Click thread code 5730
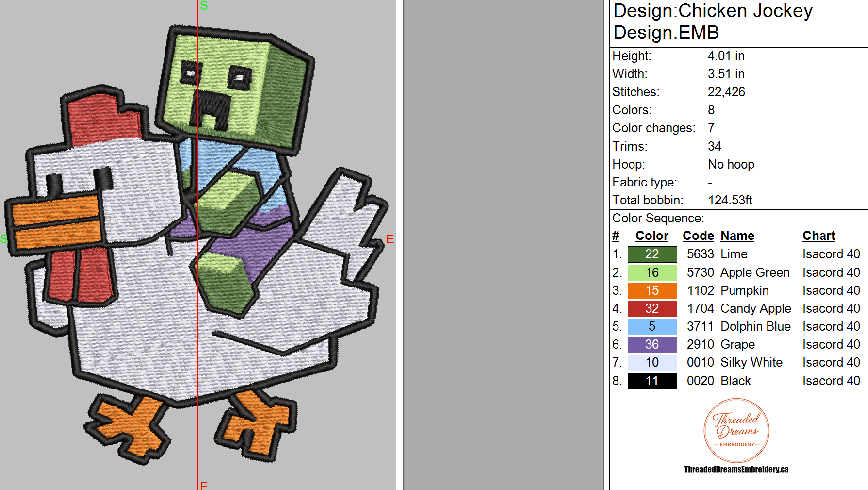 [x=700, y=272]
